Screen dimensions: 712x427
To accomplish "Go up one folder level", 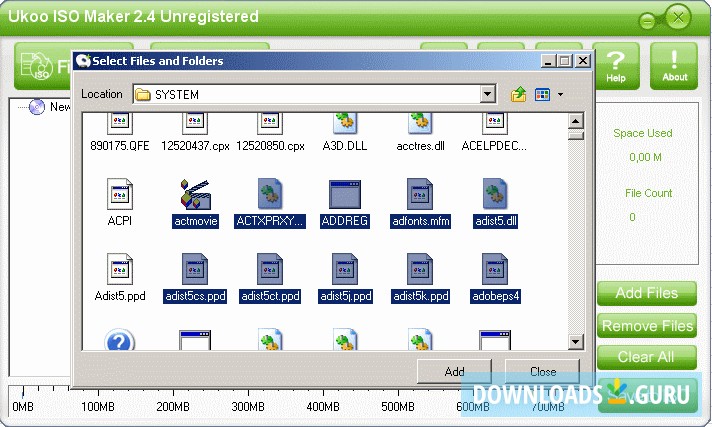I will [519, 94].
